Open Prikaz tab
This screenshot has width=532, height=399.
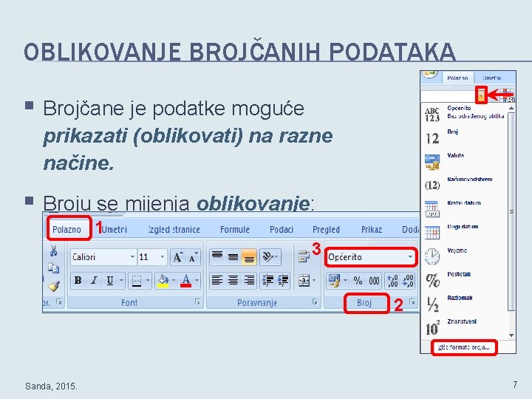(372, 229)
